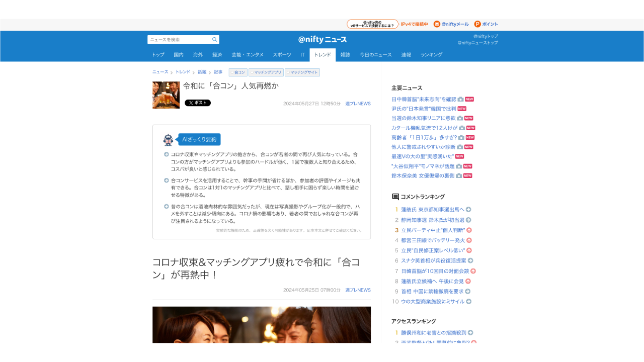
Task: Click the AI summary robot icon
Action: point(168,140)
